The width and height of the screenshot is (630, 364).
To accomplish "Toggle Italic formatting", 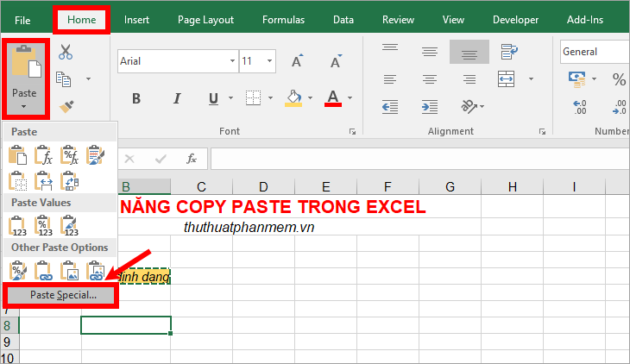I will (177, 98).
